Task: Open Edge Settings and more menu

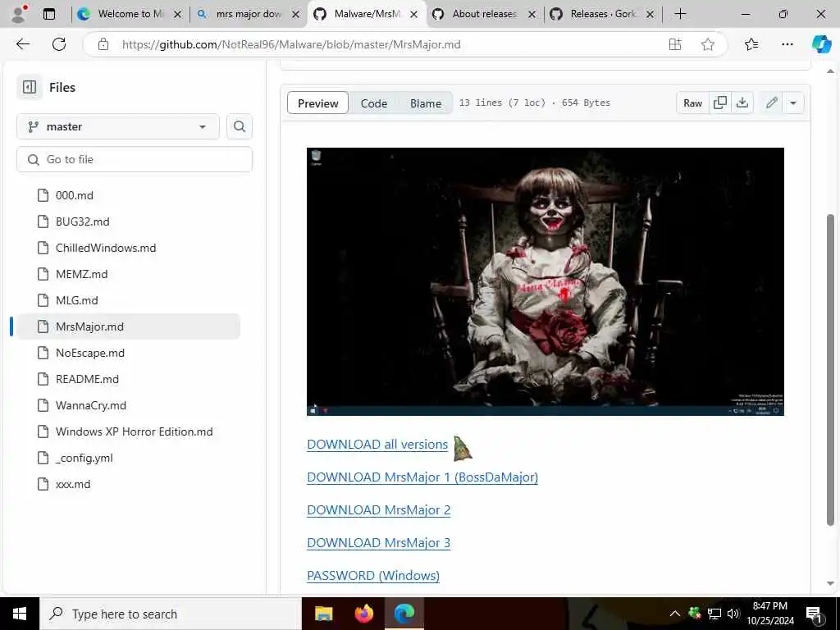Action: pos(787,44)
